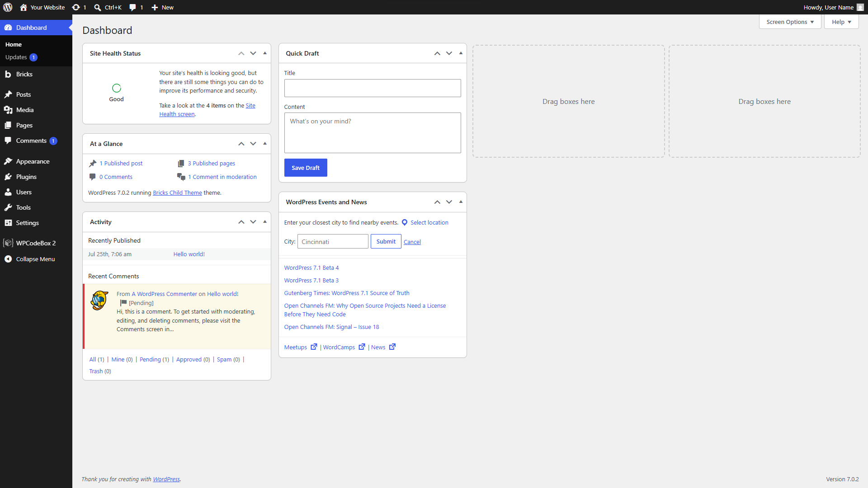This screenshot has width=868, height=488.
Task: Collapse the WordPress Events and News panel
Action: tap(461, 202)
